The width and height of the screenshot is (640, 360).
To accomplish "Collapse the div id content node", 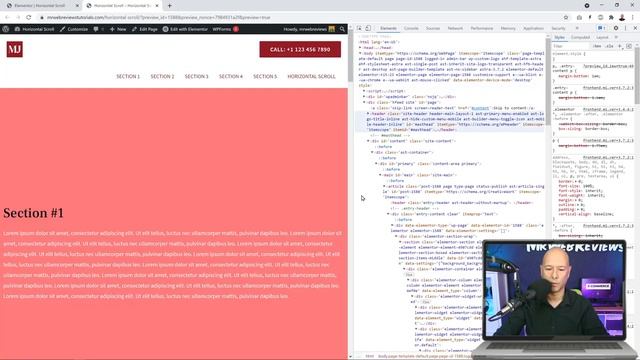I will coord(368,141).
